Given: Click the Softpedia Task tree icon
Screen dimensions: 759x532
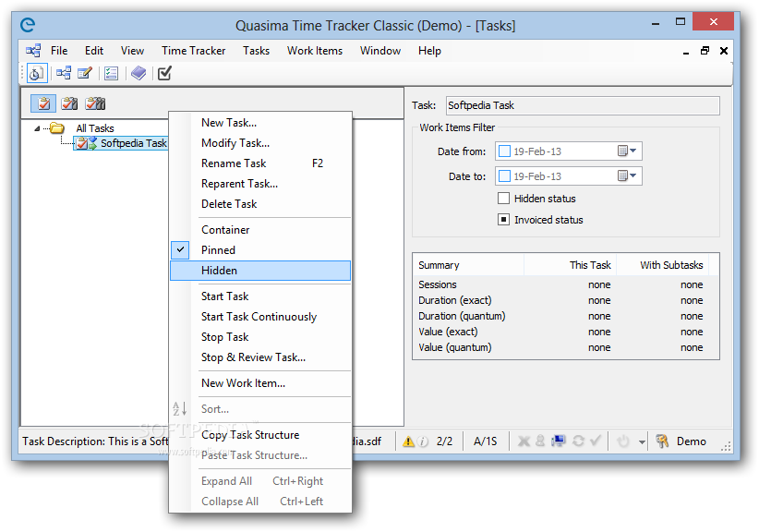Looking at the screenshot, I should pyautogui.click(x=87, y=143).
